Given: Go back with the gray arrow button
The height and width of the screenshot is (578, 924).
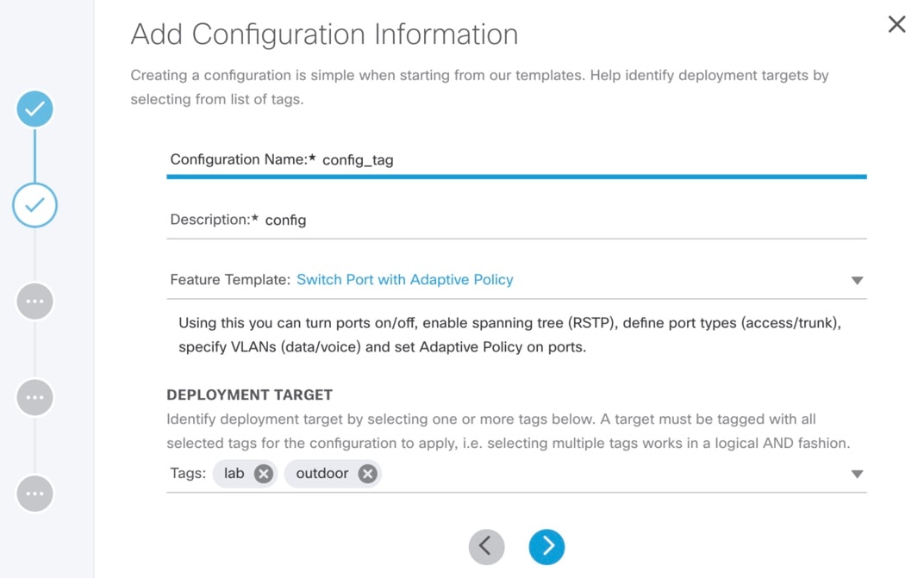Looking at the screenshot, I should 486,546.
